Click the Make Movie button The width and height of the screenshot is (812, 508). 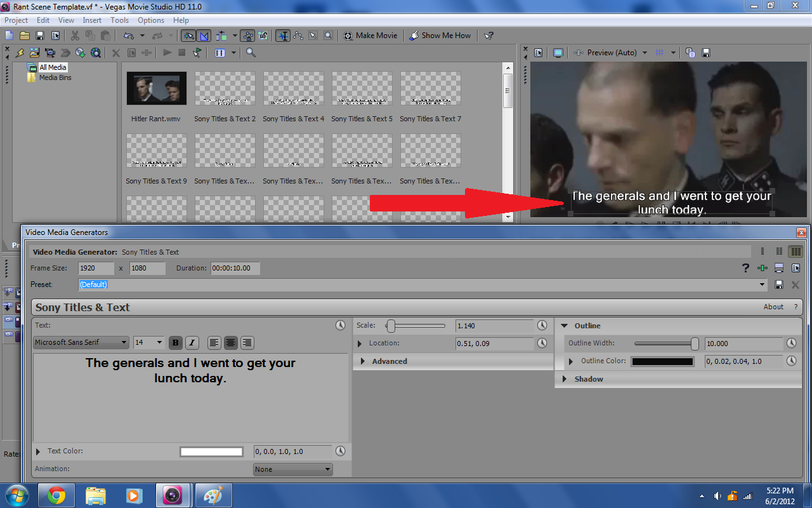(x=370, y=36)
